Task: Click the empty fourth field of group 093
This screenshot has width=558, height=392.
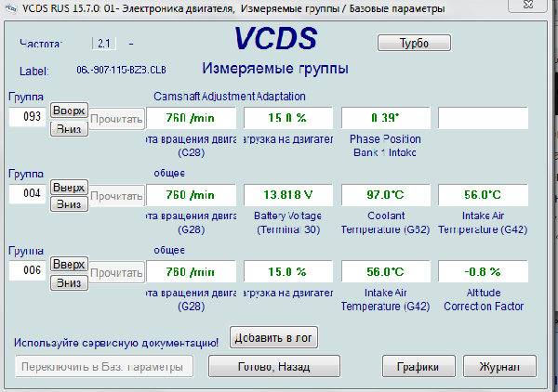Action: click(x=483, y=118)
